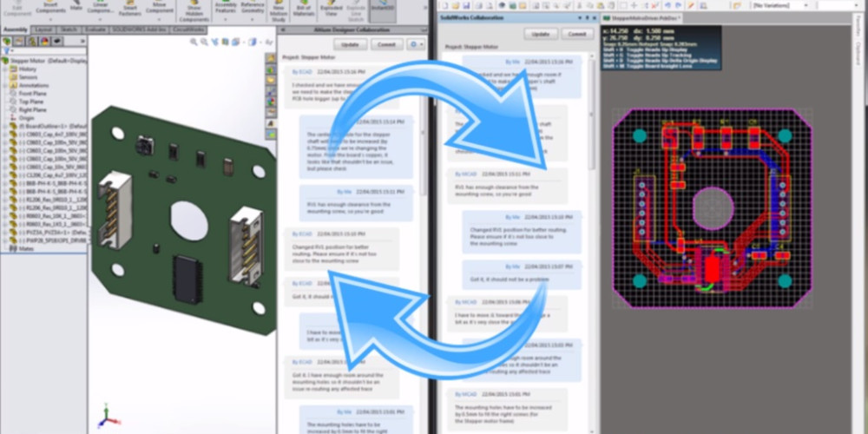Open the Favorites side panel tab
The width and height of the screenshot is (868, 434).
(x=857, y=27)
